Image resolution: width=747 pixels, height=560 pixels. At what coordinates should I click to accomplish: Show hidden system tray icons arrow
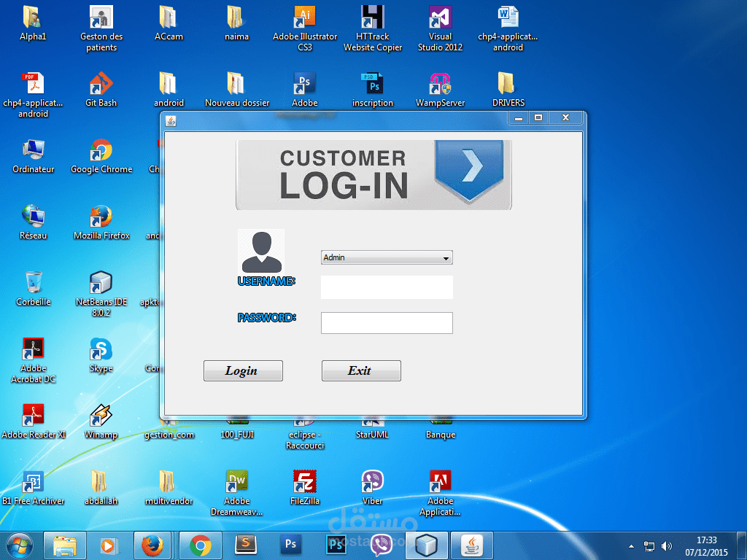click(x=631, y=546)
